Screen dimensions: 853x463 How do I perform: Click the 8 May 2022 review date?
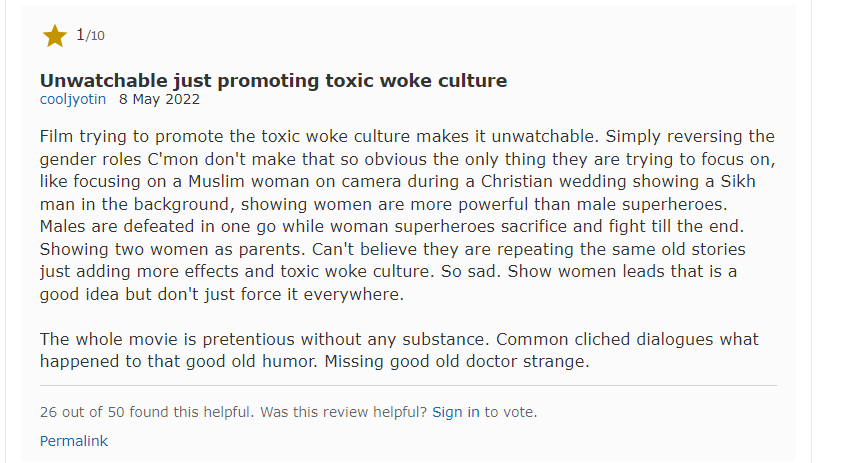click(159, 100)
